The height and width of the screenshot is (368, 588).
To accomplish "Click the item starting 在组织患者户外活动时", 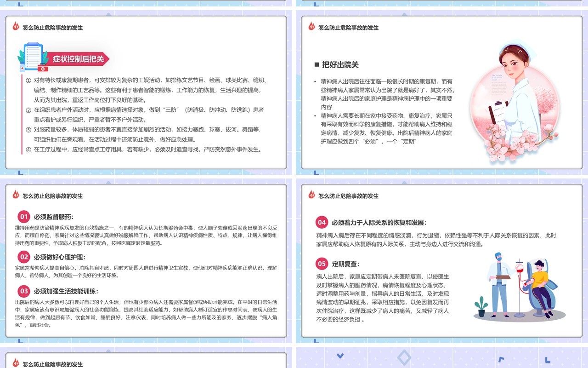I will (149, 115).
